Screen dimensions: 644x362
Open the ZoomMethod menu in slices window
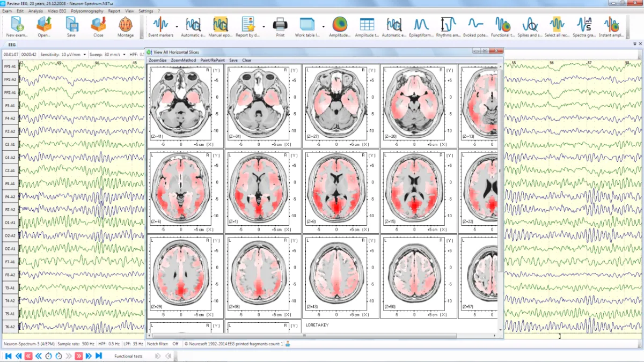[184, 60]
